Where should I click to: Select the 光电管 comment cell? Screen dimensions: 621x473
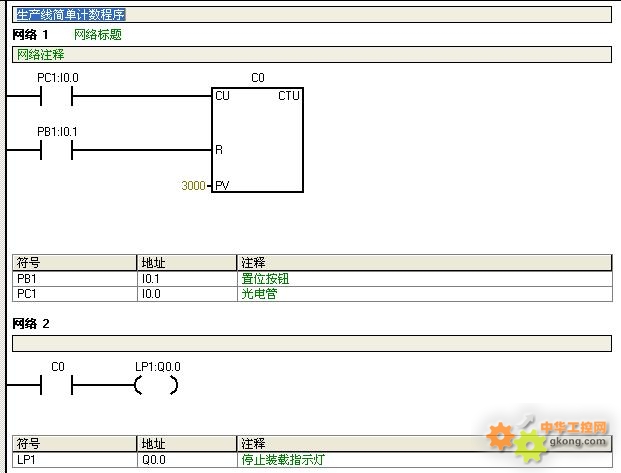click(x=425, y=294)
